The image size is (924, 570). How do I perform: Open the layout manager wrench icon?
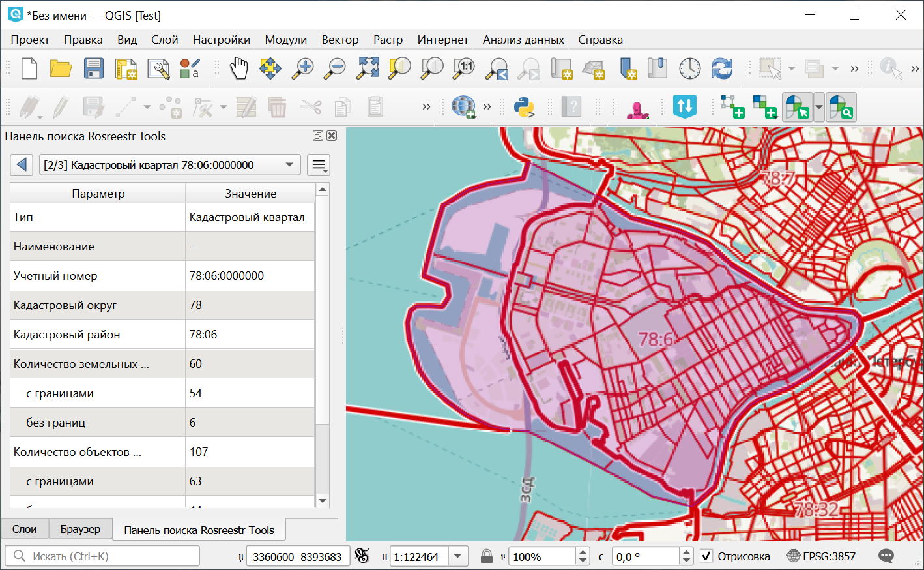158,68
